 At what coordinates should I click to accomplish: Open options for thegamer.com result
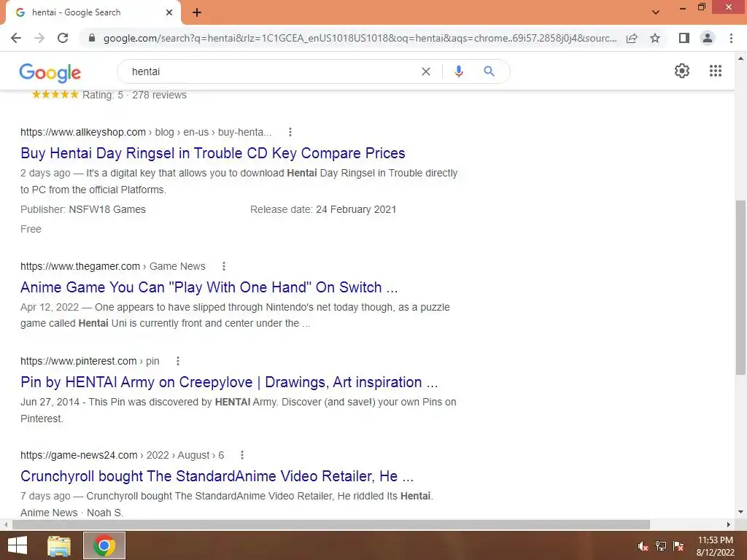coord(224,266)
